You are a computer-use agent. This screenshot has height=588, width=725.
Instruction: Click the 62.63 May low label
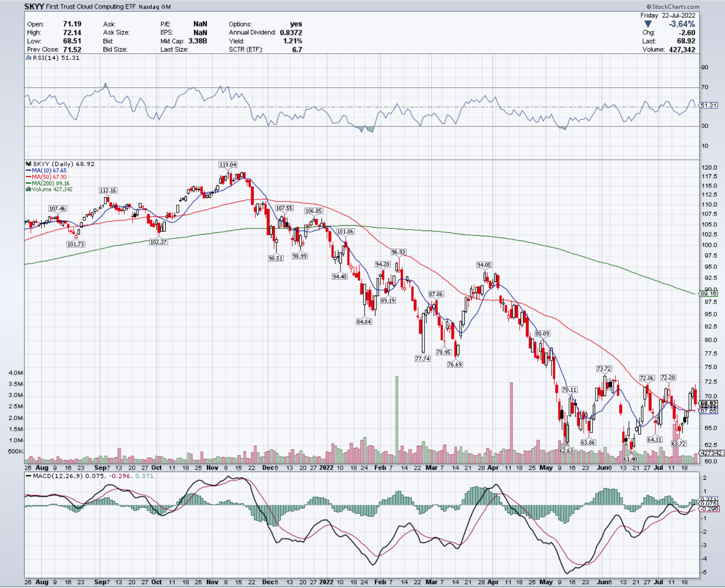(566, 451)
